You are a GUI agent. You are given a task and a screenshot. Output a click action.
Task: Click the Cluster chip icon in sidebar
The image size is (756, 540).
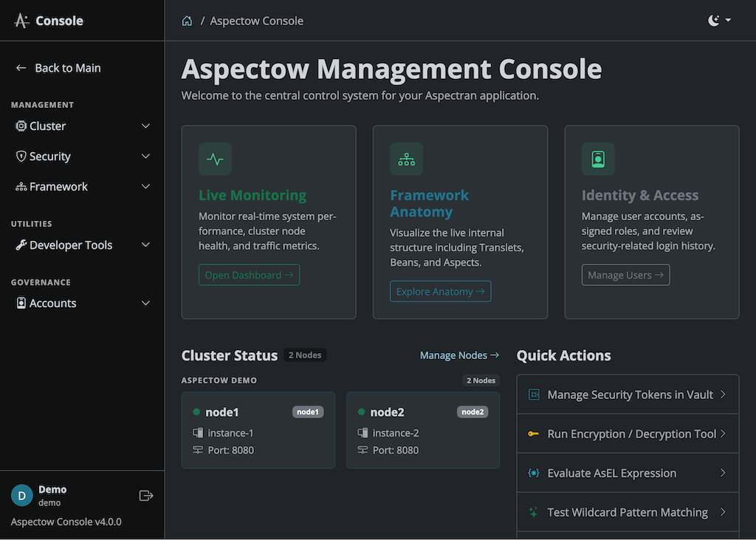tap(21, 126)
